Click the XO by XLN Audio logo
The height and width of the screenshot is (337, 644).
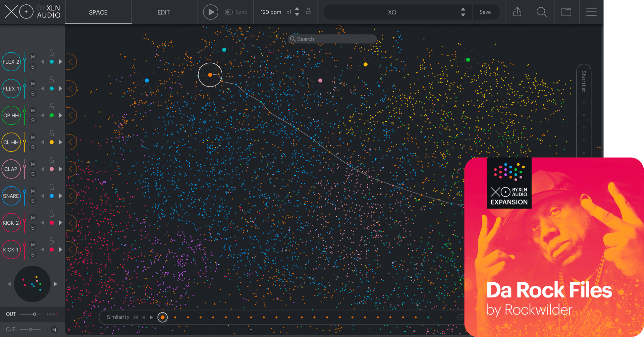pyautogui.click(x=33, y=12)
